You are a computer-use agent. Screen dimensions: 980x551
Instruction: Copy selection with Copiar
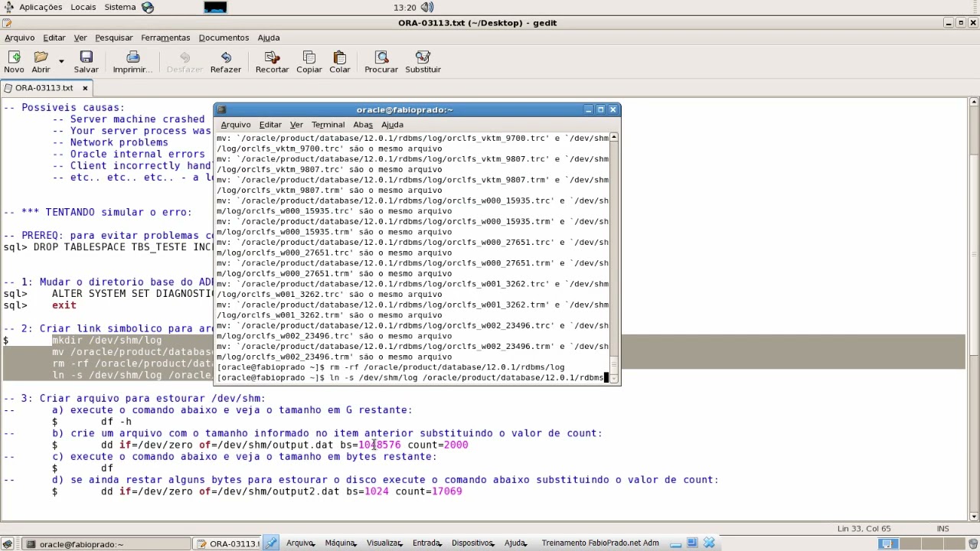pyautogui.click(x=309, y=62)
